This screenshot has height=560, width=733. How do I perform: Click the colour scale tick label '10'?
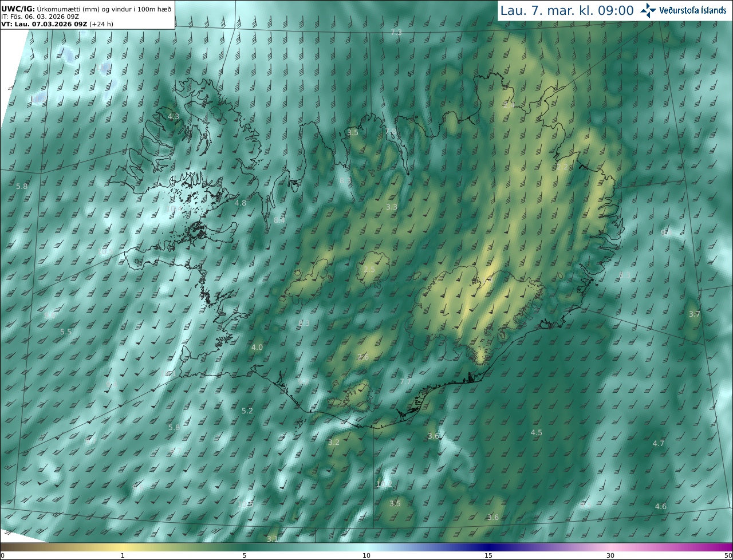pyautogui.click(x=366, y=555)
